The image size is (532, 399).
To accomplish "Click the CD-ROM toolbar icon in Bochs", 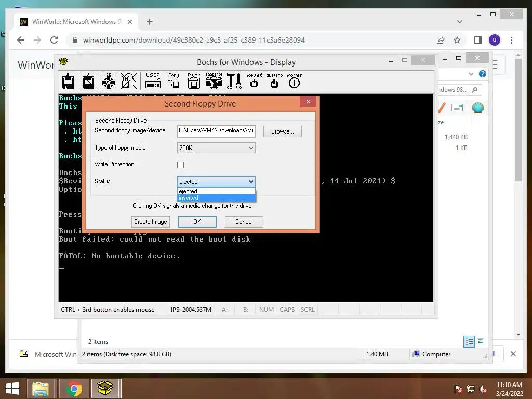I will coord(109,81).
